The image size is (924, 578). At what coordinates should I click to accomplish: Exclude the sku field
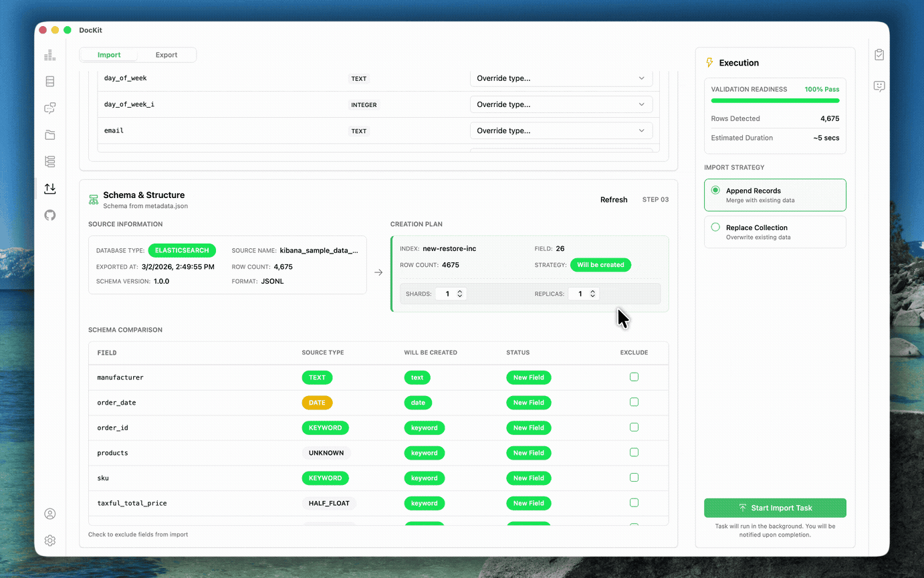click(634, 478)
